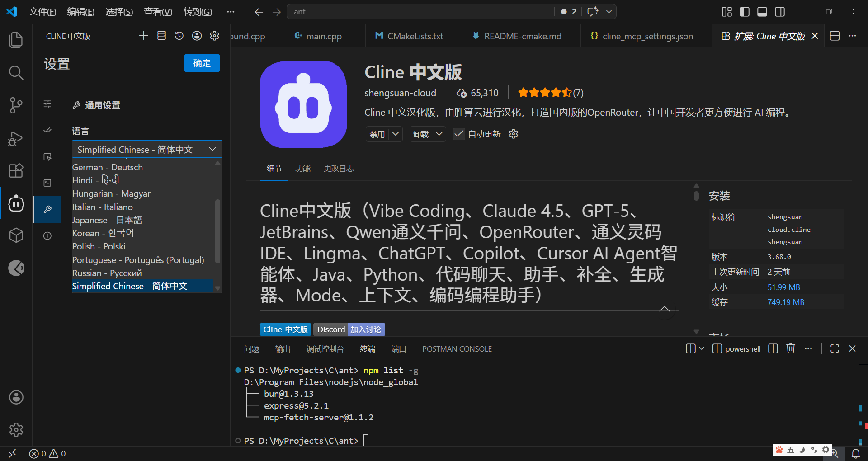Open the language dropdown showing Simplified Chinese
Image resolution: width=868 pixels, height=461 pixels.
(147, 149)
